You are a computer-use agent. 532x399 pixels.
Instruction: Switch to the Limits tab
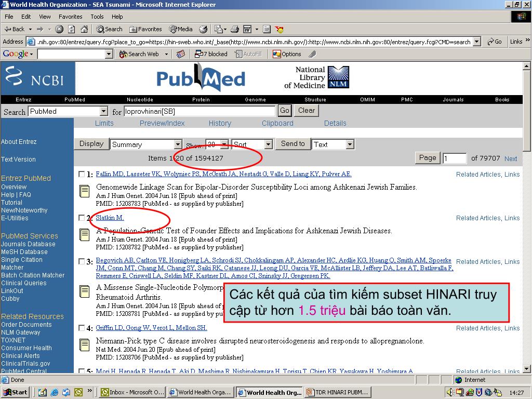coord(104,123)
